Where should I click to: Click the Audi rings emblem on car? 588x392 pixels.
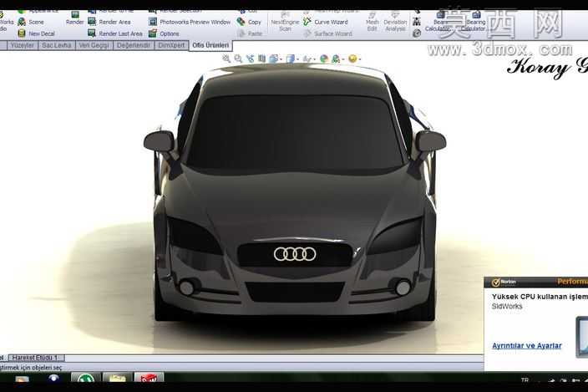click(295, 254)
